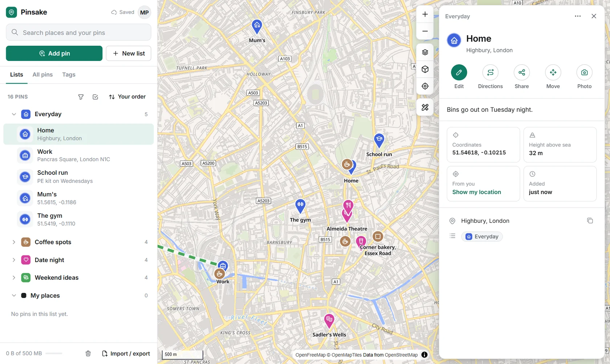The height and width of the screenshot is (364, 610).
Task: Select the Work pin in list
Action: [x=78, y=155]
